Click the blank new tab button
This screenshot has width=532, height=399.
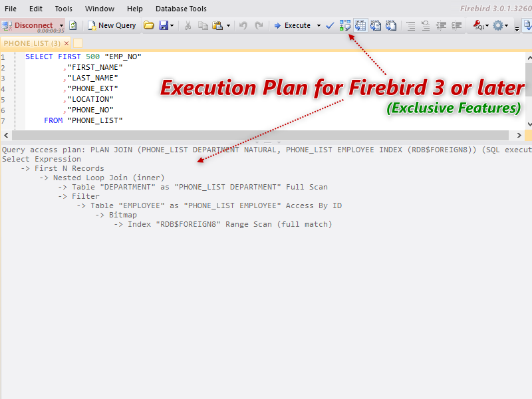pyautogui.click(x=78, y=43)
